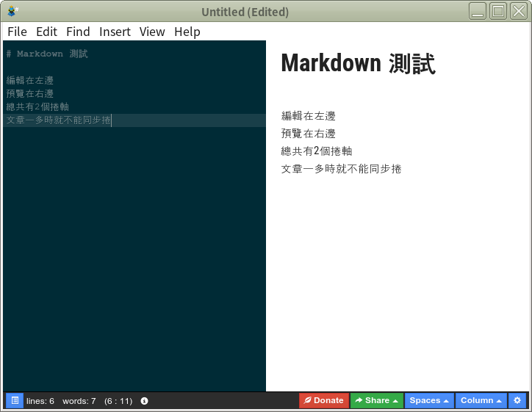Click the '# Markdown 測試' heading line in editor
The height and width of the screenshot is (412, 532).
[47, 54]
